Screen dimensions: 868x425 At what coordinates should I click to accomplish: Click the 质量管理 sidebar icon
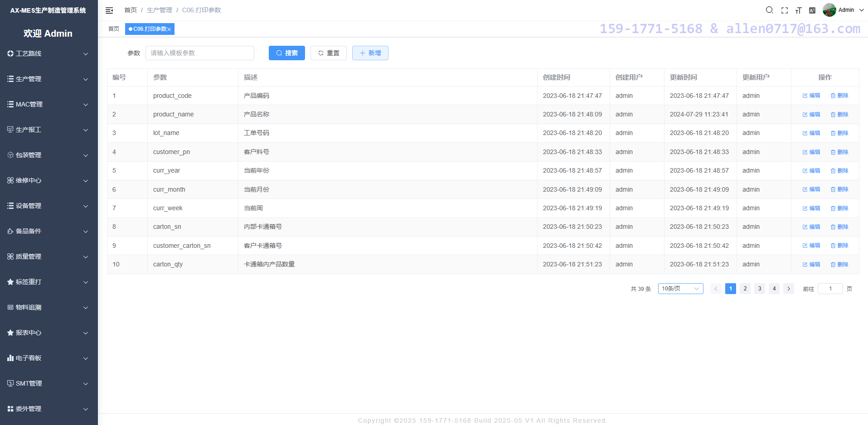click(x=10, y=256)
